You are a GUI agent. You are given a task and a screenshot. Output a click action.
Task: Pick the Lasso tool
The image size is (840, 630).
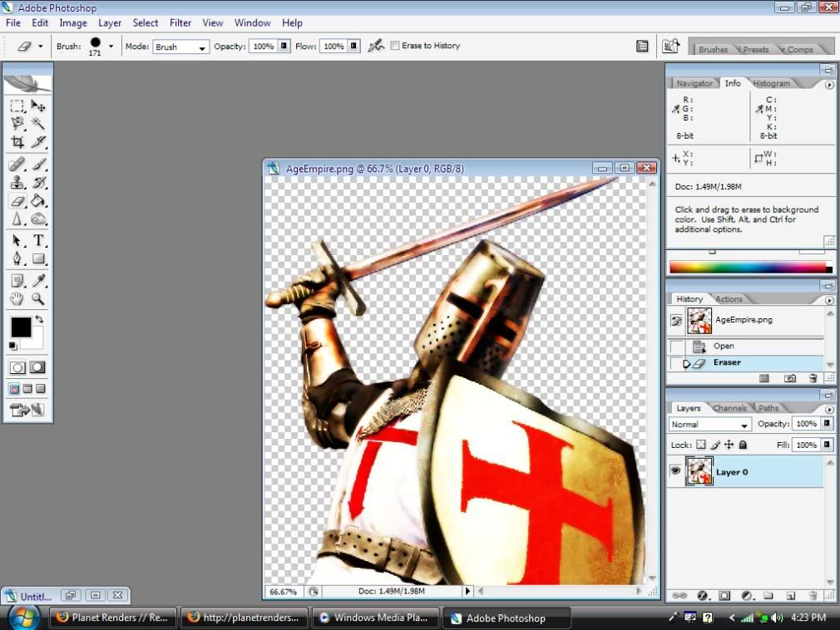click(17, 124)
